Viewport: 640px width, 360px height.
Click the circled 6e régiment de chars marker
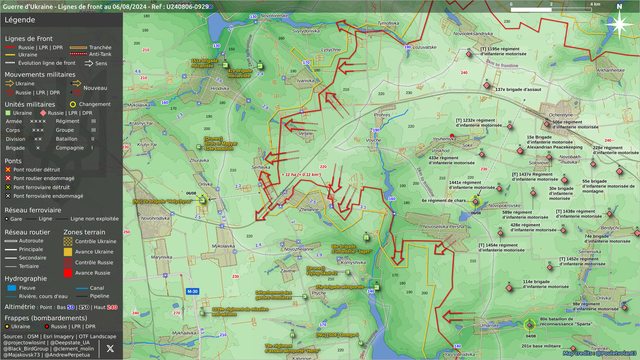tap(476, 202)
